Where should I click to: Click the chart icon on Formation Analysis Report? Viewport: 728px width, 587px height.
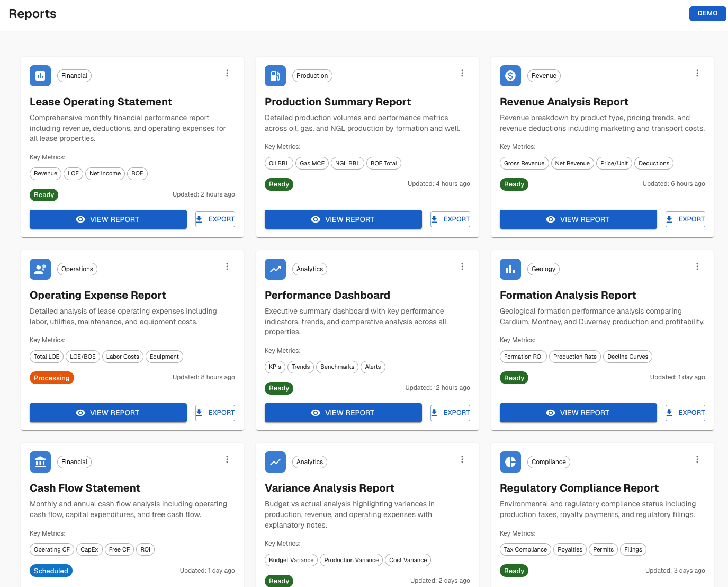510,269
